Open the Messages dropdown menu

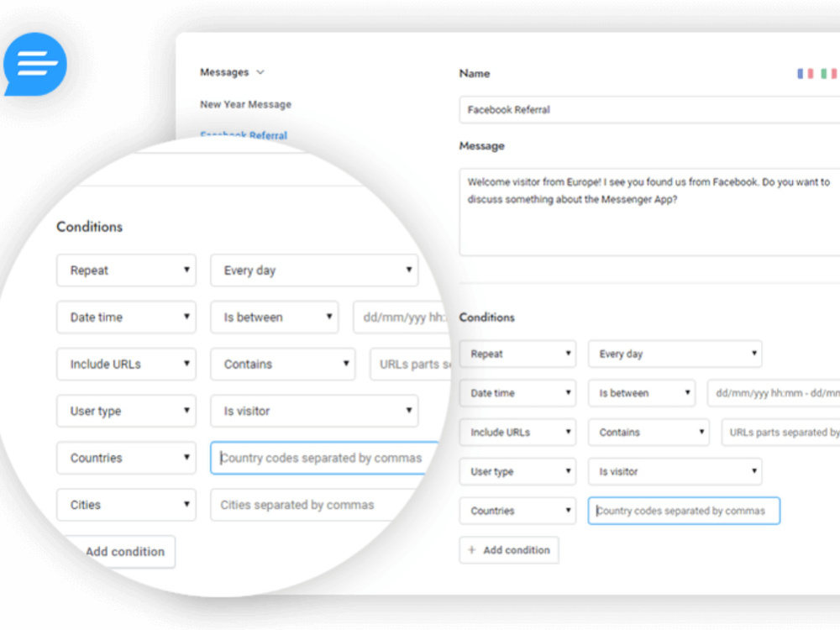tap(232, 72)
